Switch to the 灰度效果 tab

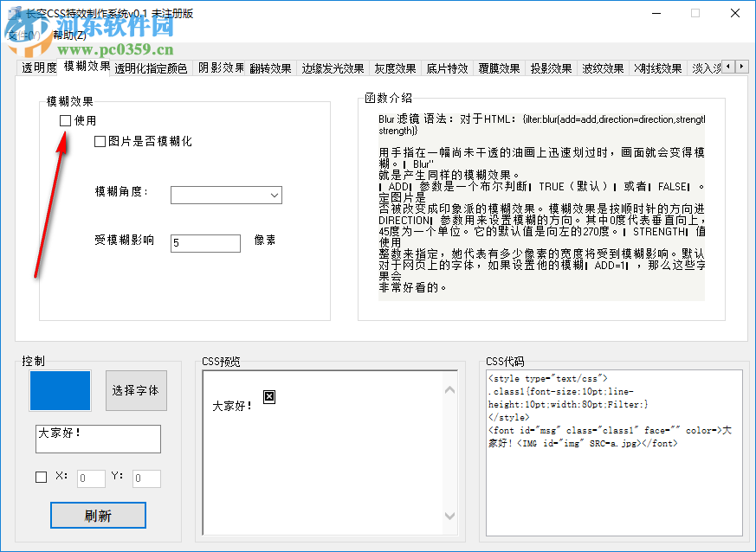395,67
